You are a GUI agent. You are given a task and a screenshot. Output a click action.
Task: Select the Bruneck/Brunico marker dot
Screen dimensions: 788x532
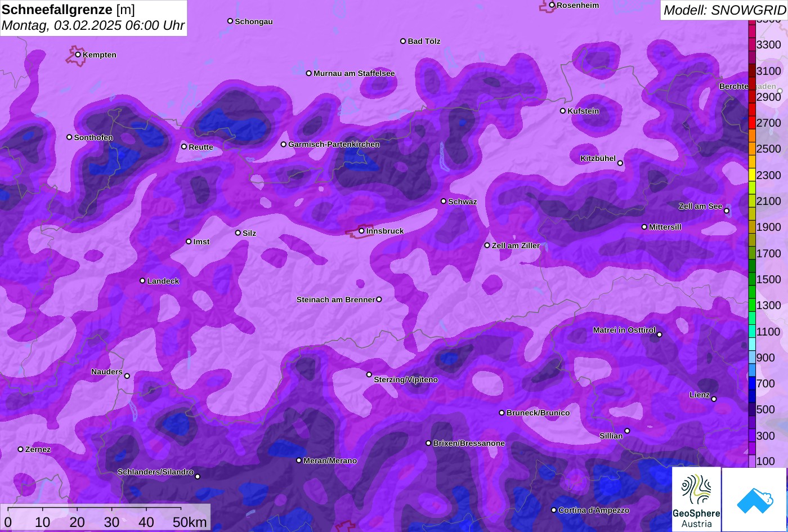click(502, 413)
